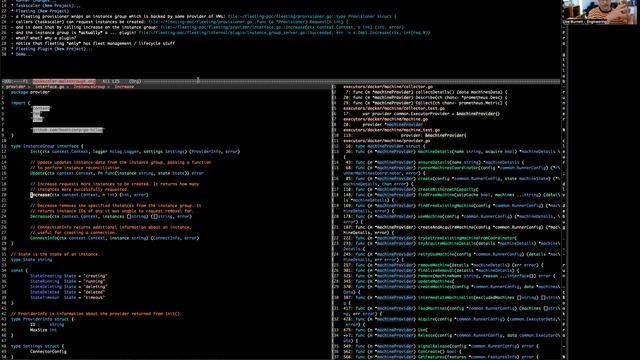This screenshot has width=640, height=360.
Task: Jump to CanCreate() bool search result
Action: [x=409, y=351]
